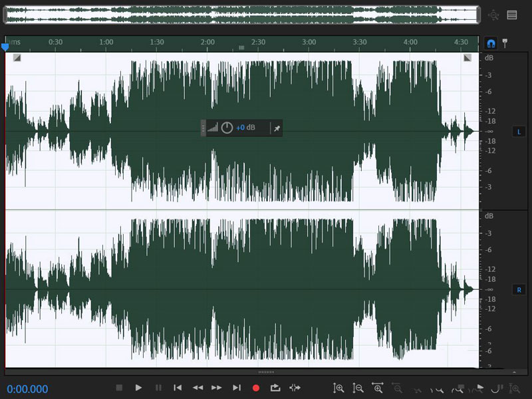Click the Rewind button
The image size is (532, 399).
[198, 388]
